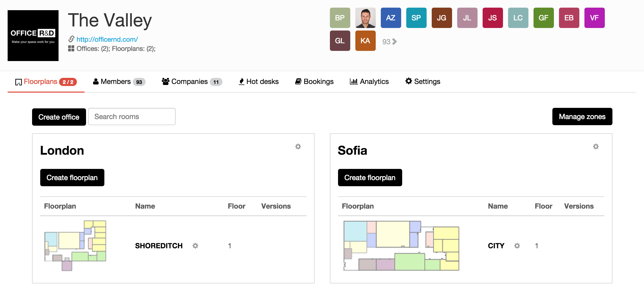644x290 pixels.
Task: Click the BP member avatar
Action: point(340,18)
